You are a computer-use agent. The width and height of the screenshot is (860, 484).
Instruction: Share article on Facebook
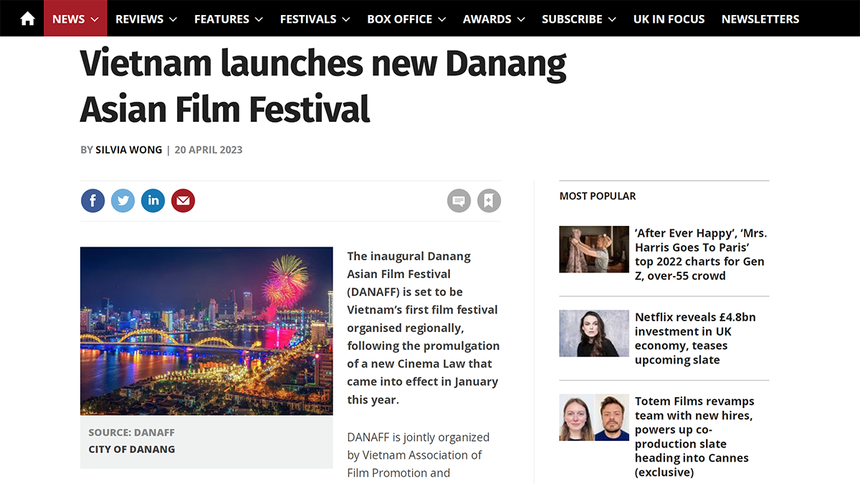tap(93, 200)
